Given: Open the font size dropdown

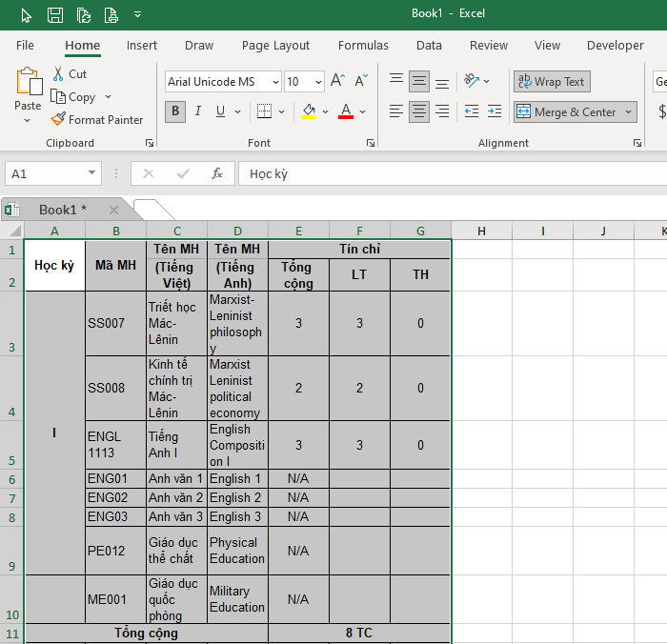Looking at the screenshot, I should tap(317, 82).
